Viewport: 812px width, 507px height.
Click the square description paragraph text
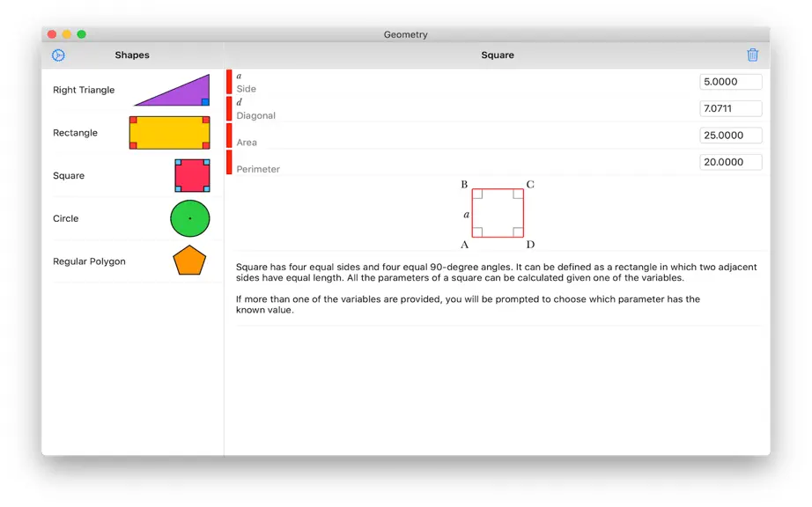(496, 273)
